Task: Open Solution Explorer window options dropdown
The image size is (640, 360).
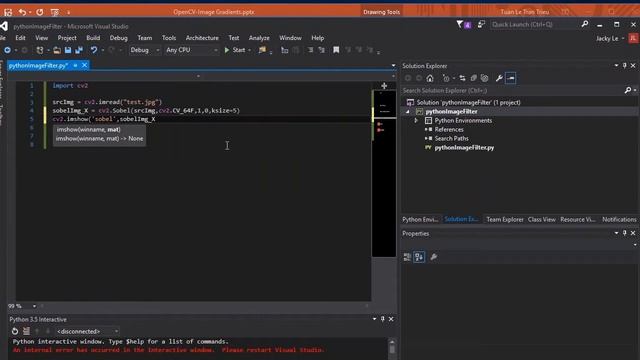Action: [616, 66]
